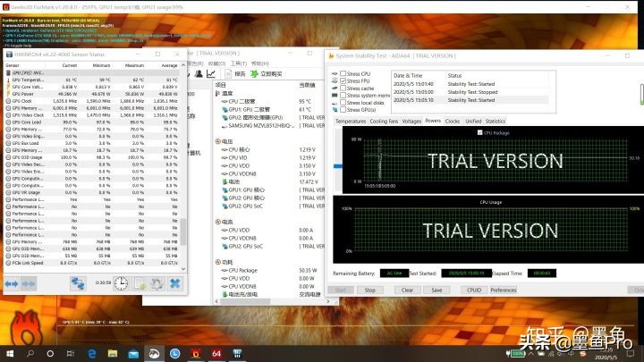Collapse 功耗 power group in AIDA64
The height and width of the screenshot is (362, 644).
click(217, 262)
